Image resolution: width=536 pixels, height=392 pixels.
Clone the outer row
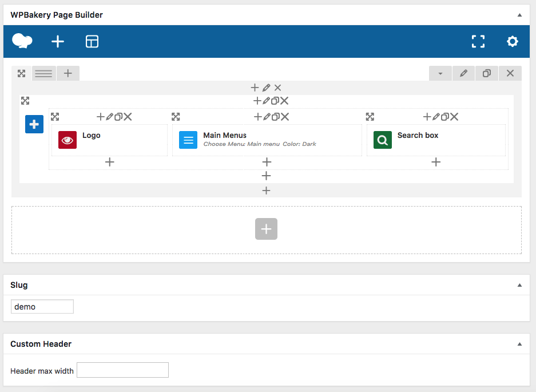coord(487,73)
